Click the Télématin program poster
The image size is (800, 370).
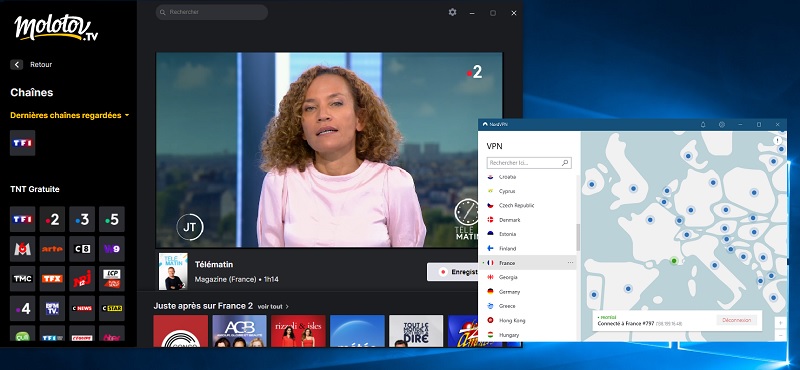point(173,272)
